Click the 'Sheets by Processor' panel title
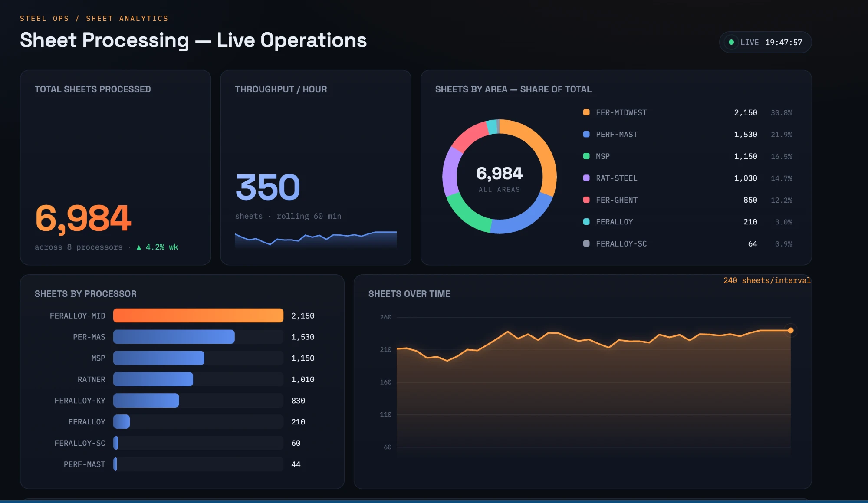The height and width of the screenshot is (503, 868). pyautogui.click(x=85, y=294)
